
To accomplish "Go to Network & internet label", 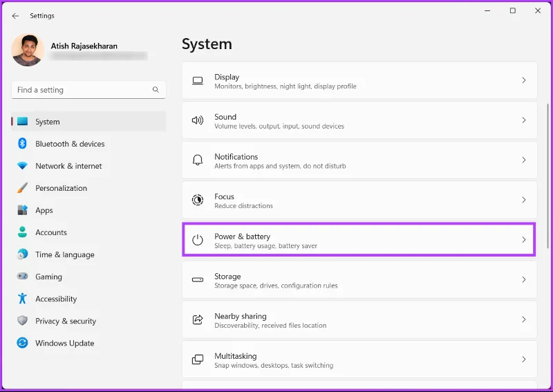I will click(x=68, y=166).
